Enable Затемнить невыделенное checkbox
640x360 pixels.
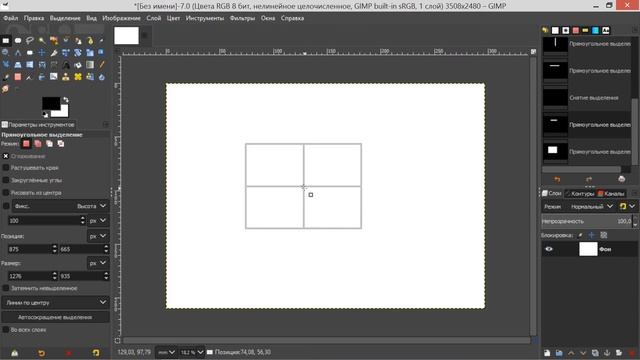pos(6,288)
